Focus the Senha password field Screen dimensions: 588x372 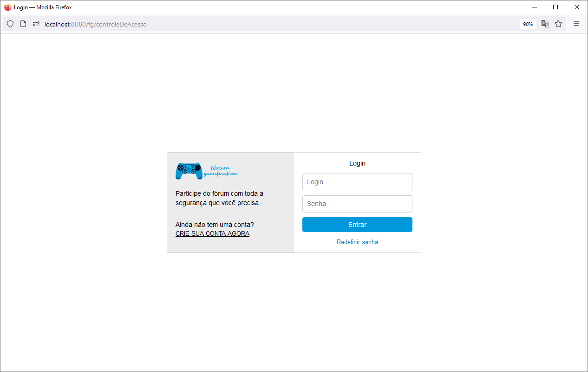357,204
